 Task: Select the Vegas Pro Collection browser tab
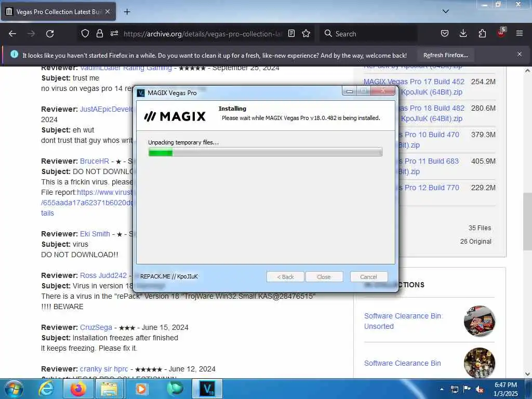[59, 11]
